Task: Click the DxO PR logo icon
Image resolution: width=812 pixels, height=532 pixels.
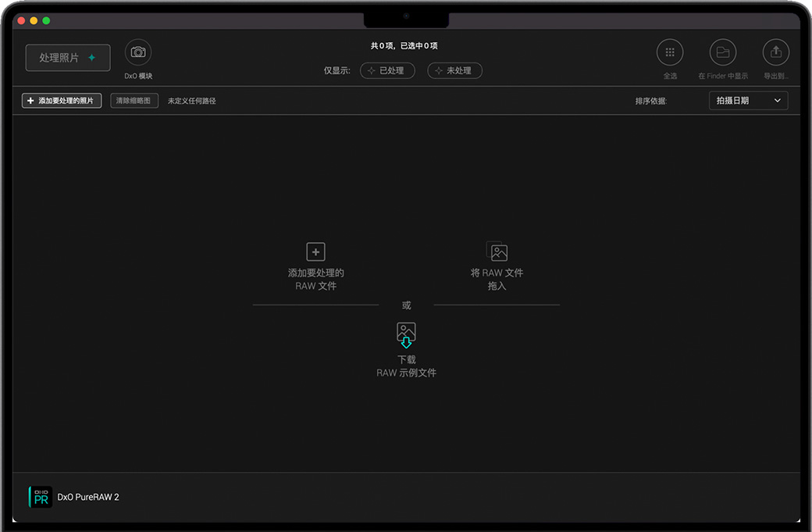Action: click(41, 497)
